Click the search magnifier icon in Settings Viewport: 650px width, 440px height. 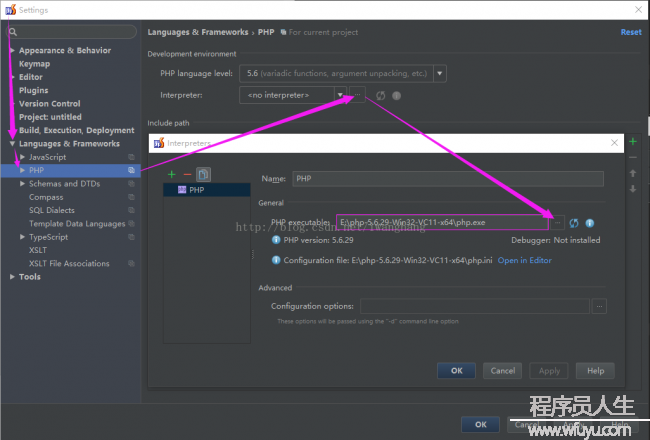13,32
